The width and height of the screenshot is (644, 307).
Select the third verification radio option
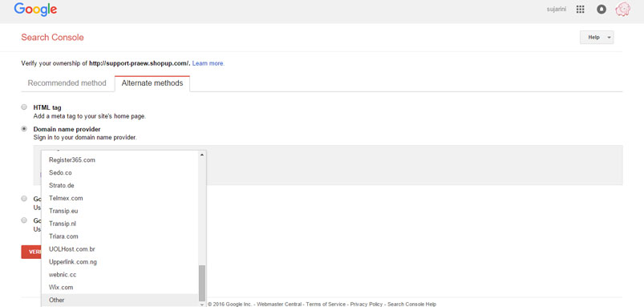pos(24,198)
